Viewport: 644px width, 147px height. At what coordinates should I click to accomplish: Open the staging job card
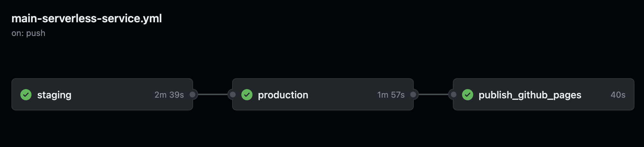(102, 94)
